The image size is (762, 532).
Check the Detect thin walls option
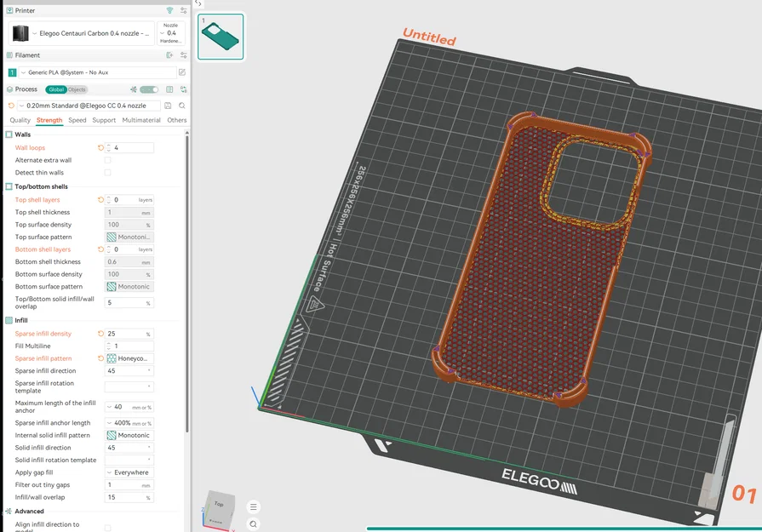108,173
